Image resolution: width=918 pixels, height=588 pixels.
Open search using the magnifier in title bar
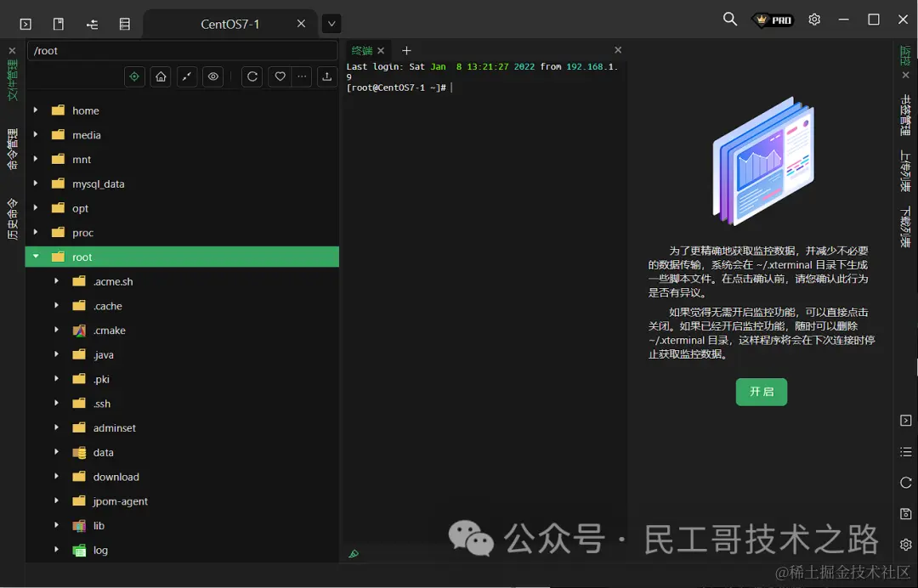point(729,19)
